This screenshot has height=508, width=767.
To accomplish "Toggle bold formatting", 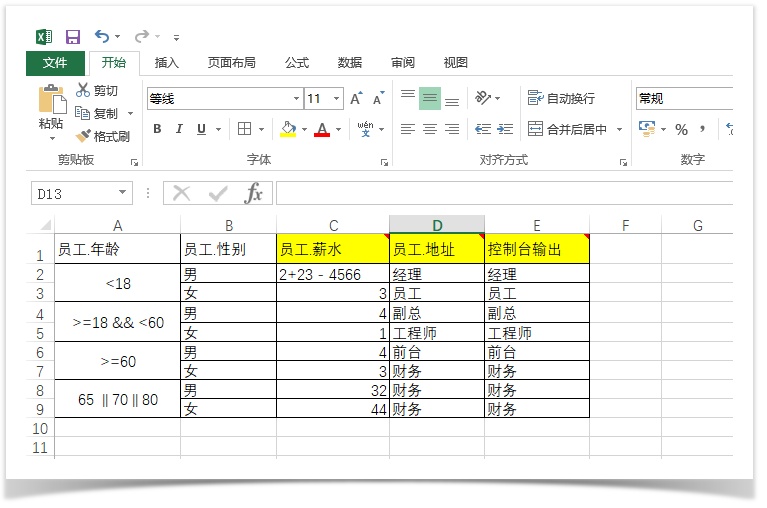I will [157, 129].
